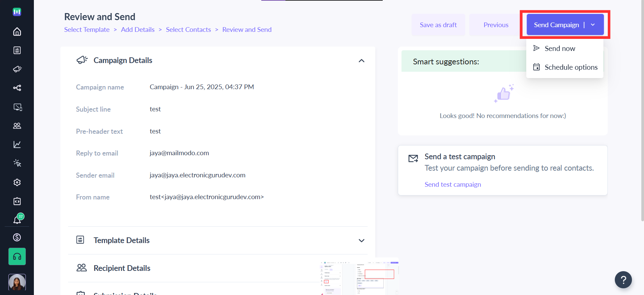644x295 pixels.
Task: Click Review and Send breadcrumb step
Action: tap(247, 29)
